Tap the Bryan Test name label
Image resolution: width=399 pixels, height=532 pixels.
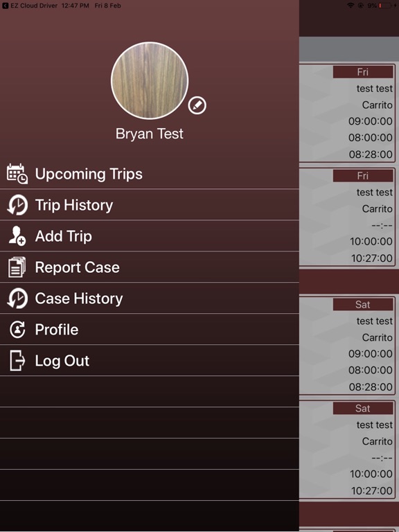pyautogui.click(x=150, y=134)
